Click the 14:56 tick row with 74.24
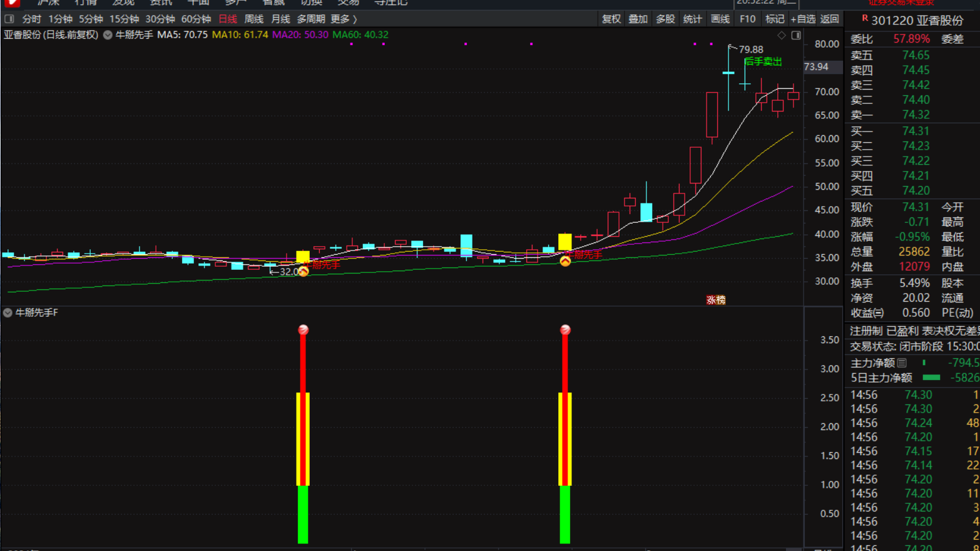The height and width of the screenshot is (551, 980). click(x=912, y=423)
